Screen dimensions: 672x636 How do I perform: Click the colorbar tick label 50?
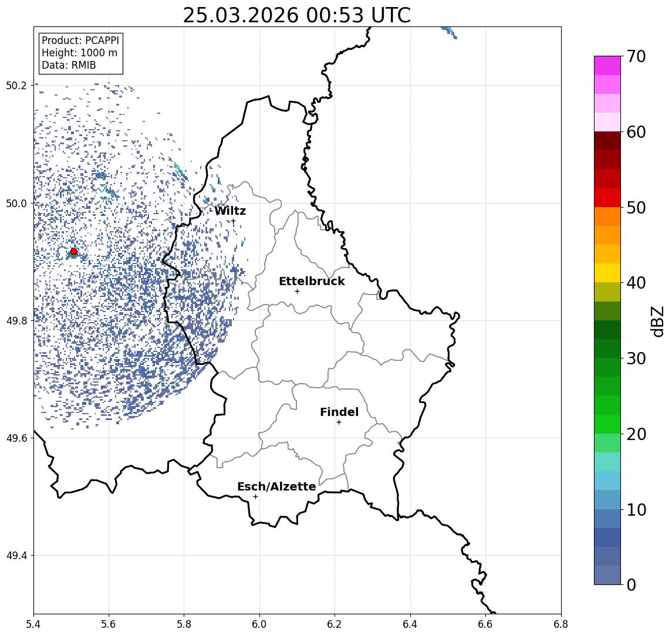click(x=636, y=208)
